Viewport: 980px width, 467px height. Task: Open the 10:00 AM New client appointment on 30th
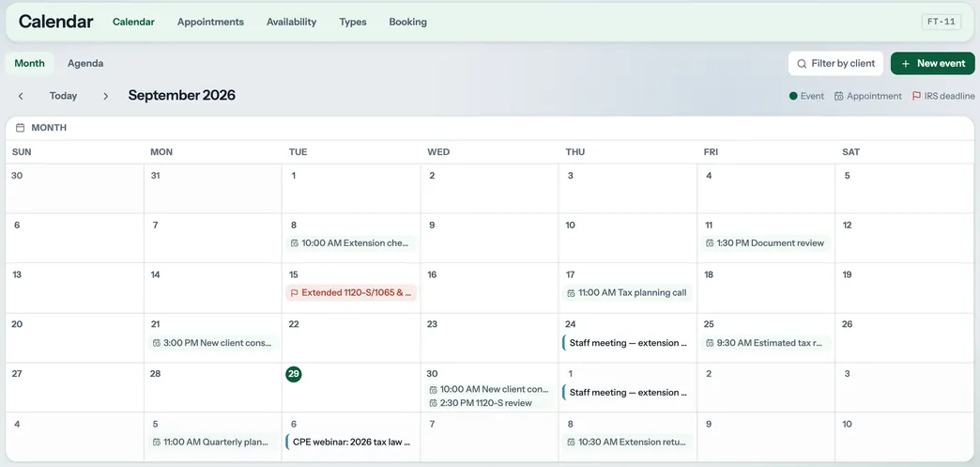(489, 389)
